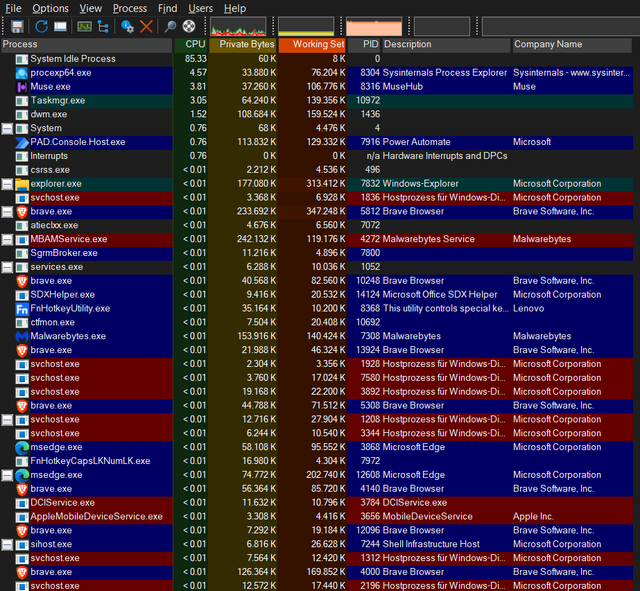Viewport: 640px width, 591px height.
Task: Click the Malwarebytes.exe process icon
Action: pos(22,337)
